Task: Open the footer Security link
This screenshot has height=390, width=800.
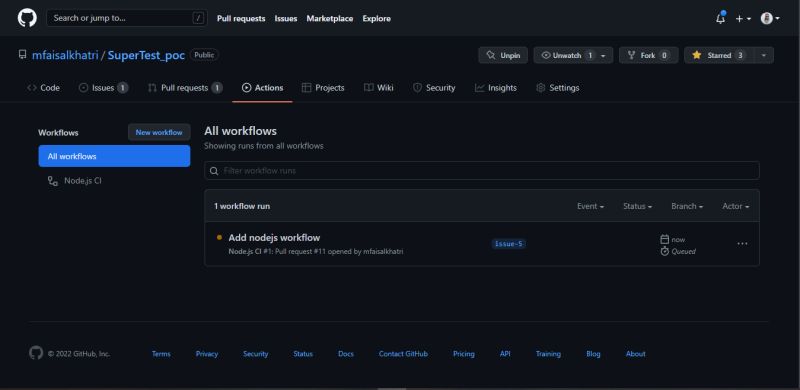Action: 256,354
